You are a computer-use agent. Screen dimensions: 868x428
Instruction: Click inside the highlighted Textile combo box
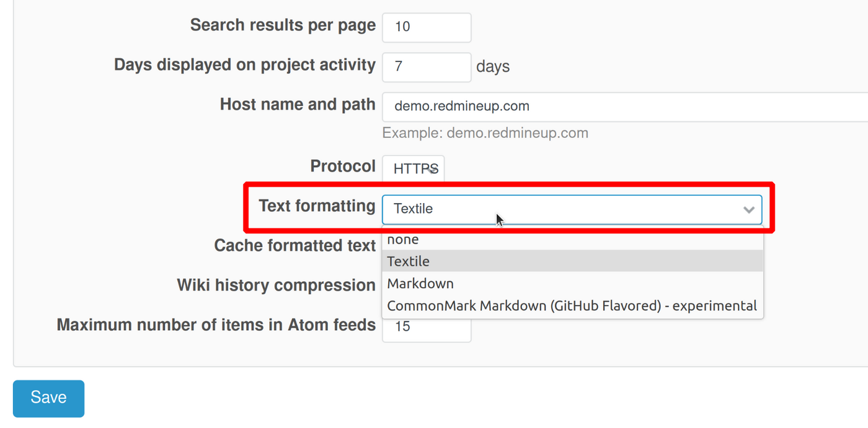[558, 209]
